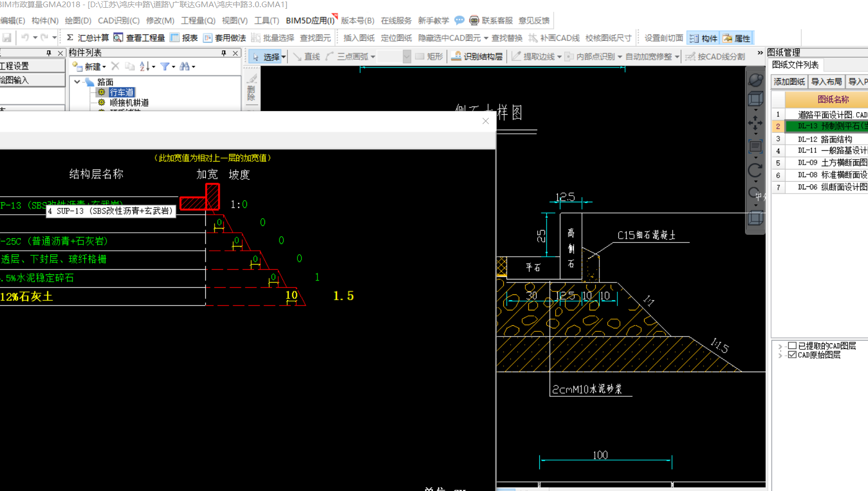Click the copy component icon
The height and width of the screenshot is (491, 868).
pyautogui.click(x=130, y=66)
